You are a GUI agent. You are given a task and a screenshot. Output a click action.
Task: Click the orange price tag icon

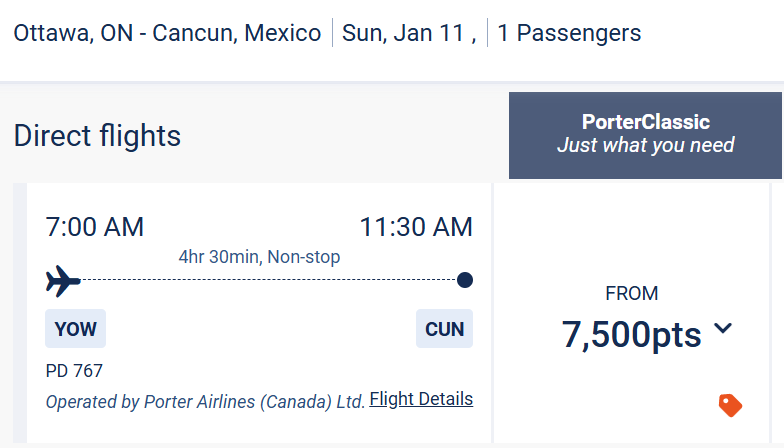click(x=730, y=405)
